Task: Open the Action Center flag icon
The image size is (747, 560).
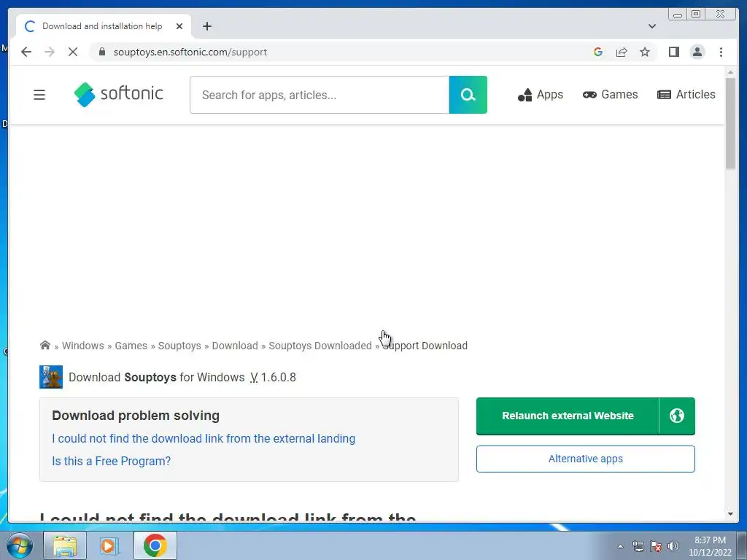Action: [656, 546]
